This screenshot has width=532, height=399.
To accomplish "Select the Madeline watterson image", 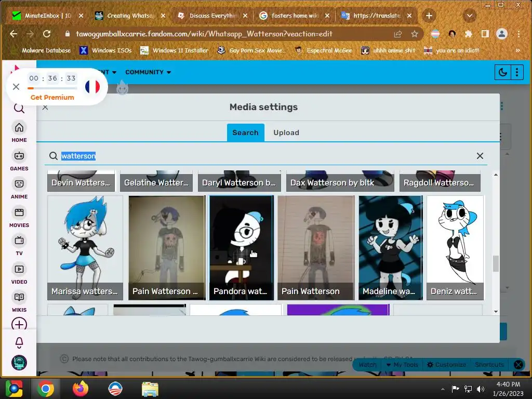I will (391, 248).
